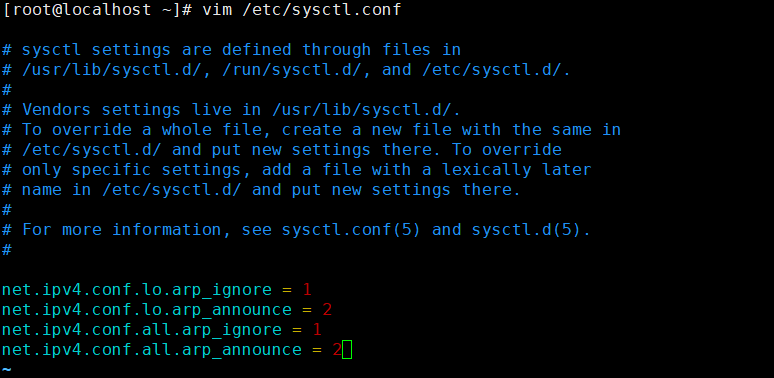Click 'sysctl.conf(5)' in the information comment
774x378 pixels.
coord(351,230)
